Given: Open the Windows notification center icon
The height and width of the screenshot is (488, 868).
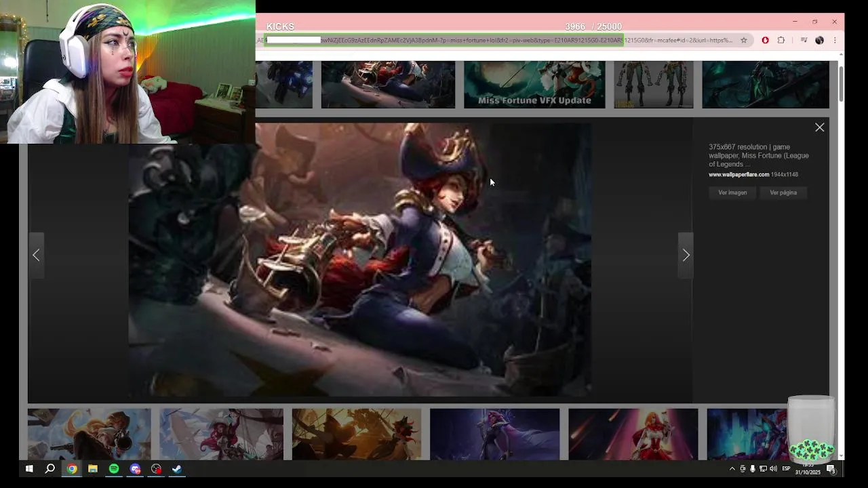Looking at the screenshot, I should [x=831, y=469].
